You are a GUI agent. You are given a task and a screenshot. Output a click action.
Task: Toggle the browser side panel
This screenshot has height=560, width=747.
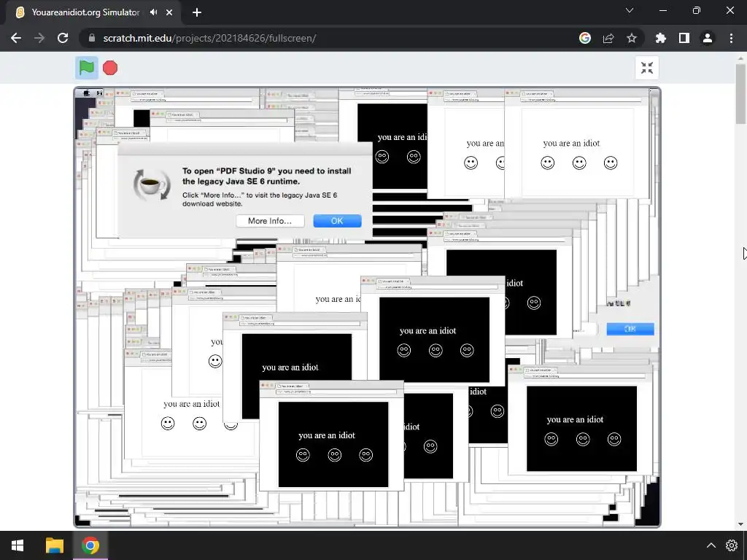(684, 38)
